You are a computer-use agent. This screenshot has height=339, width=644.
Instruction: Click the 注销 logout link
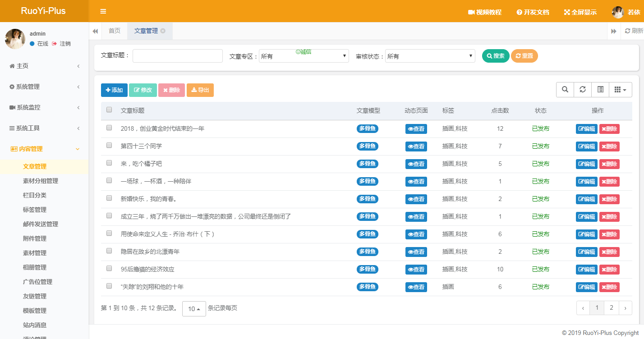click(x=61, y=44)
